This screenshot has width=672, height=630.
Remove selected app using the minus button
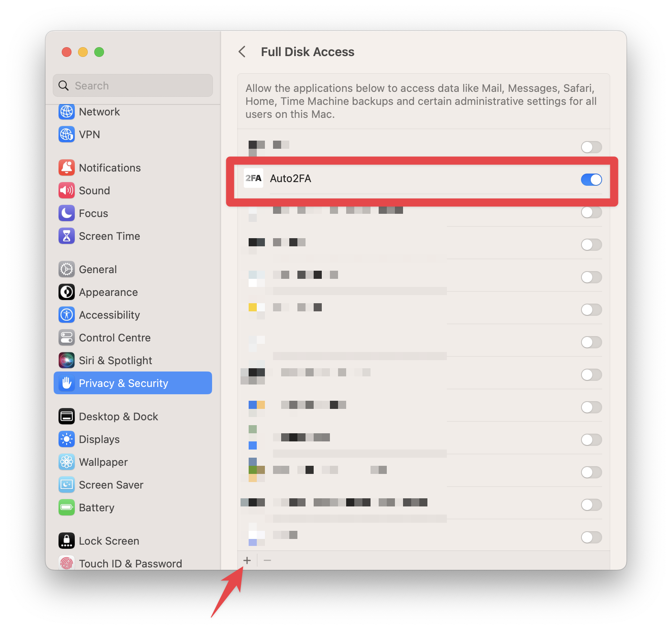tap(267, 560)
